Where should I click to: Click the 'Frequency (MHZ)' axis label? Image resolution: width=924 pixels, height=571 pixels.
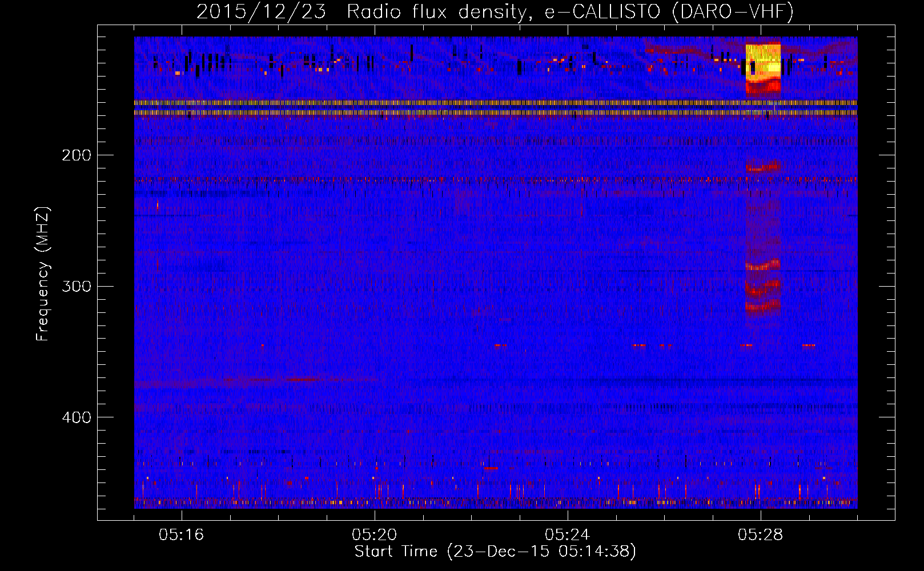[x=43, y=274]
